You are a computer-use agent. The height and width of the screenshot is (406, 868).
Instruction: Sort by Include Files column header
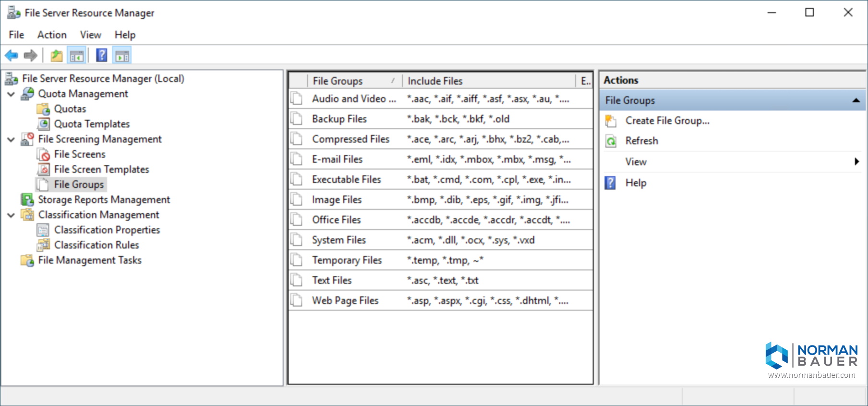coord(488,81)
